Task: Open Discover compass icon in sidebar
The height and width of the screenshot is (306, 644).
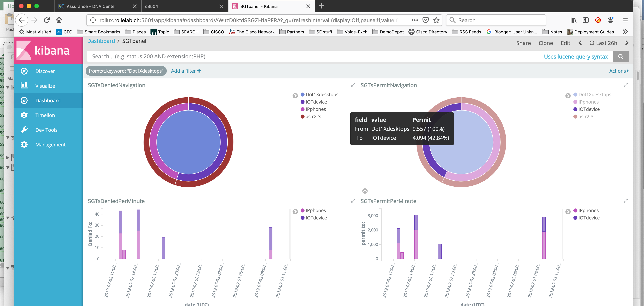Action: coord(24,71)
